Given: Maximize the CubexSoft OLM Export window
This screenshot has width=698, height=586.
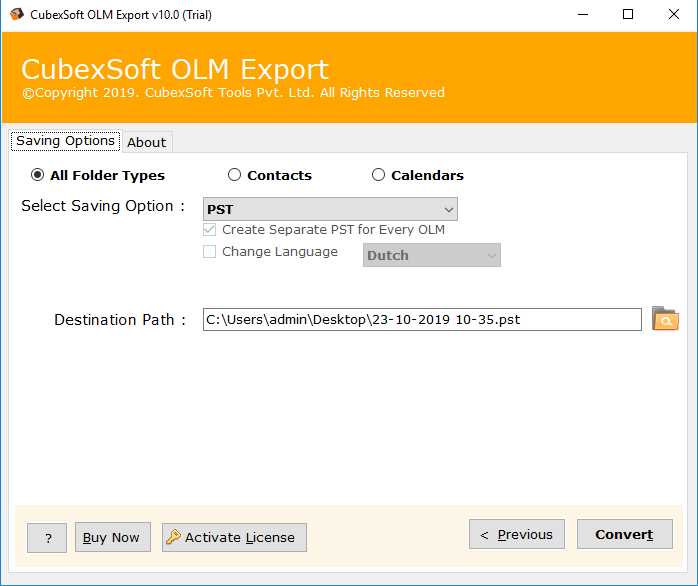Looking at the screenshot, I should [x=627, y=15].
